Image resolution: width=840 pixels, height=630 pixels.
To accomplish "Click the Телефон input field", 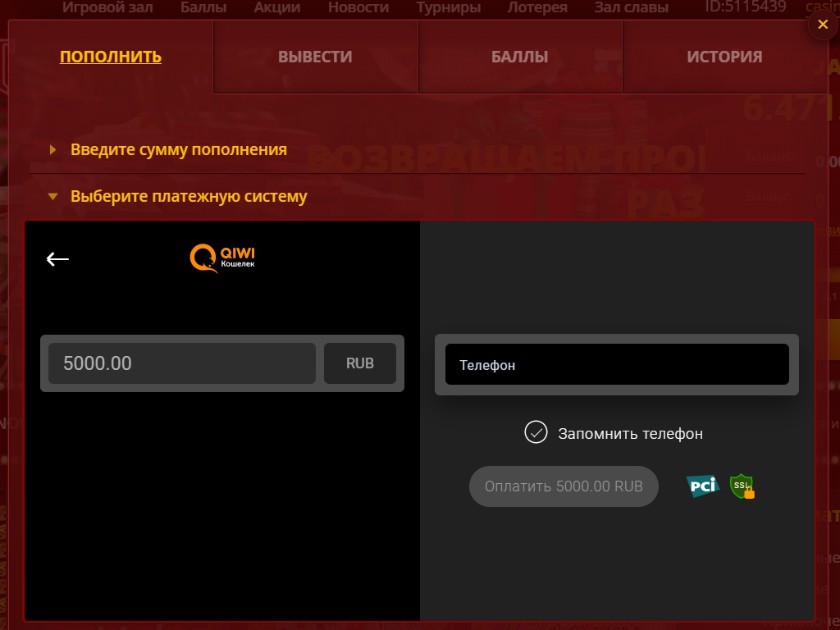I will 616,364.
